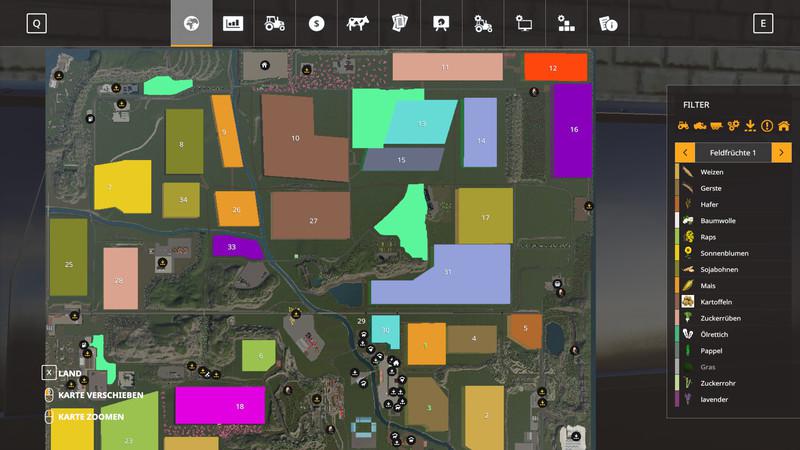Open the vehicles overview tractor tab

pyautogui.click(x=274, y=24)
